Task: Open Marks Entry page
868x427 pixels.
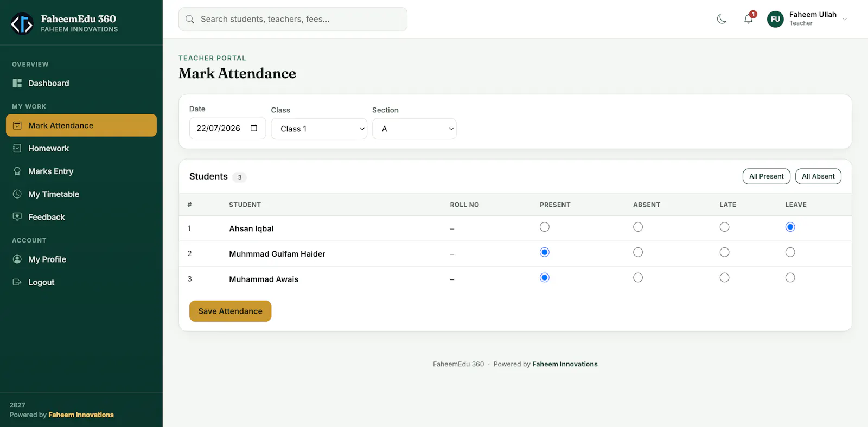Action: pyautogui.click(x=81, y=171)
